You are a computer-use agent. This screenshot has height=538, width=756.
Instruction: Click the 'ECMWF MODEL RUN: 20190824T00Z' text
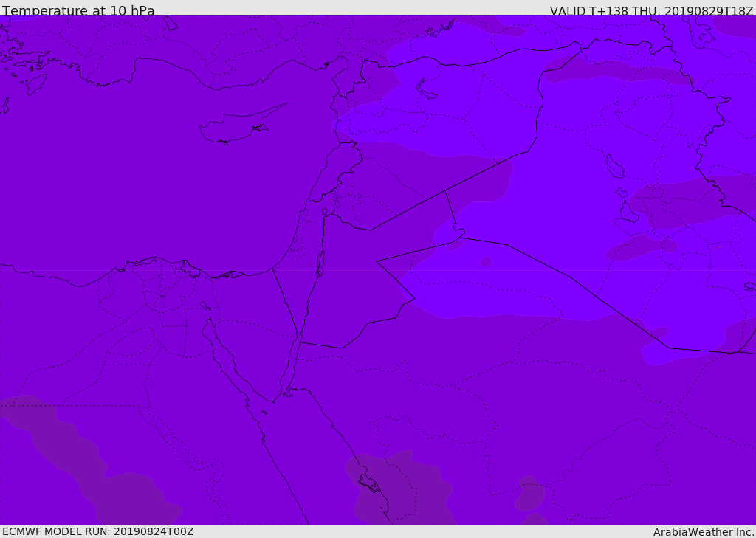coord(98,531)
